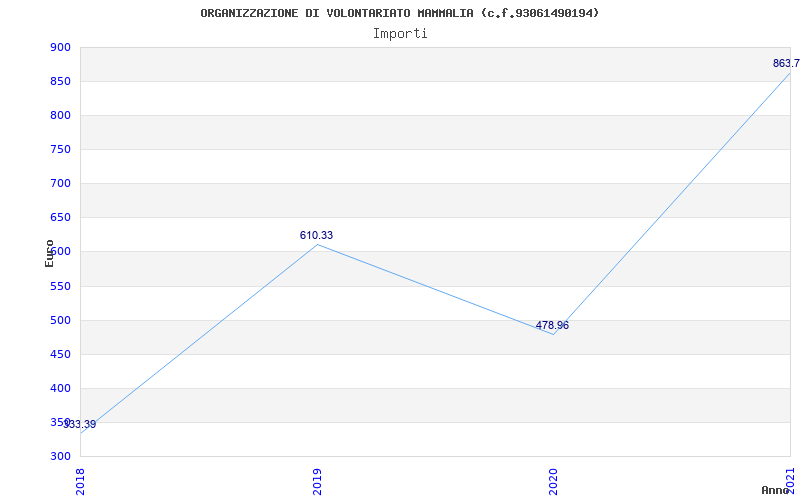The height and width of the screenshot is (500, 800).
Task: Select the 333.39 data label
Action: pyautogui.click(x=80, y=424)
